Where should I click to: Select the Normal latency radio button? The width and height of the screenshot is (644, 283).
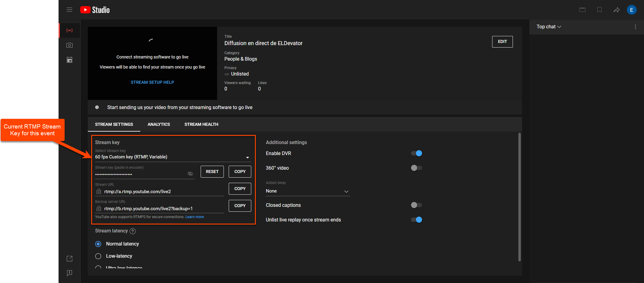98,244
